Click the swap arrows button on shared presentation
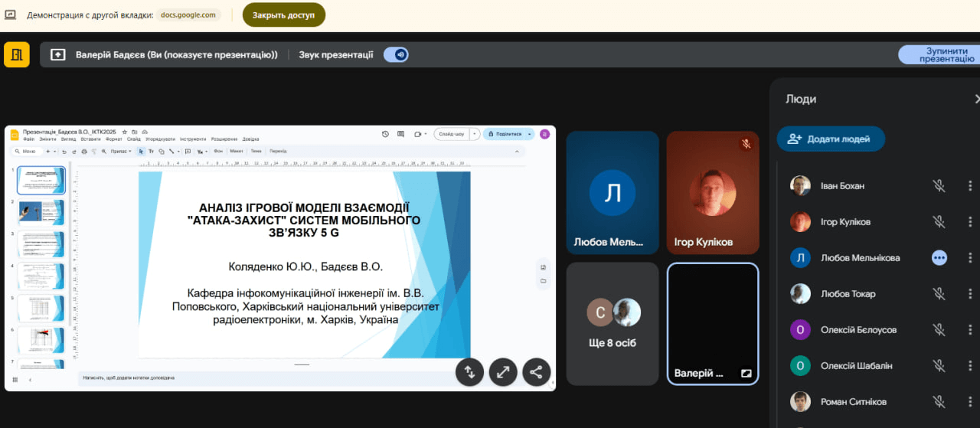The image size is (980, 428). point(469,372)
